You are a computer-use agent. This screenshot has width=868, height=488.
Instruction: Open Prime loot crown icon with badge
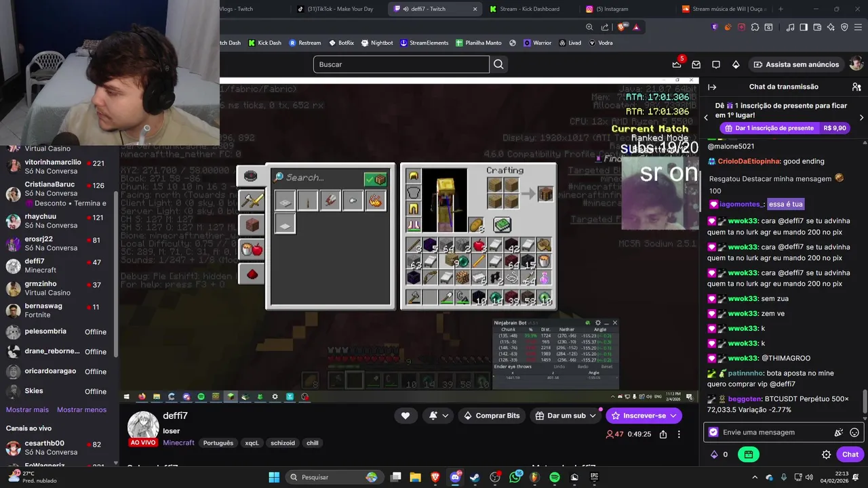677,64
